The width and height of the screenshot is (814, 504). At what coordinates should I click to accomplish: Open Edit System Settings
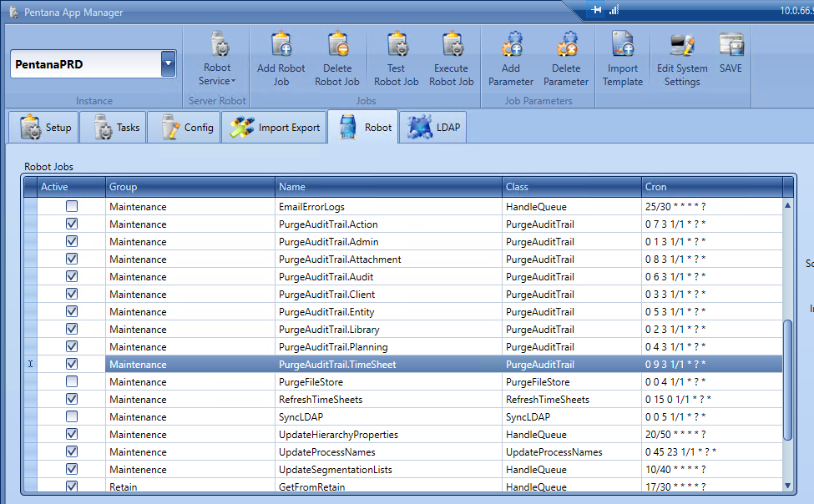(x=682, y=58)
